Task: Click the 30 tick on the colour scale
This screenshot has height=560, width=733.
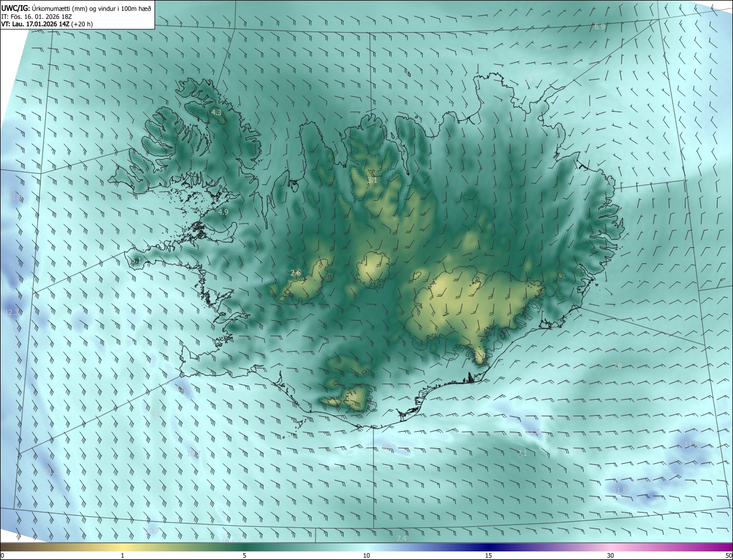Action: [x=610, y=555]
